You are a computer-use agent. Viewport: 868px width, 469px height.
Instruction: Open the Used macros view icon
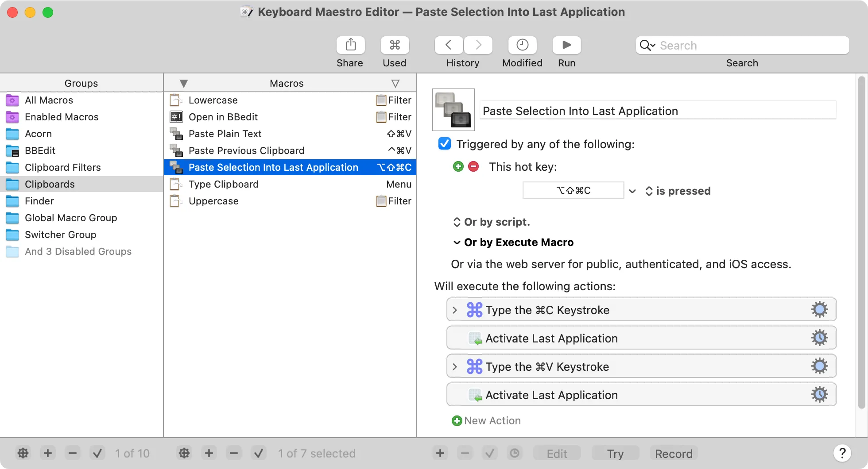click(x=394, y=45)
